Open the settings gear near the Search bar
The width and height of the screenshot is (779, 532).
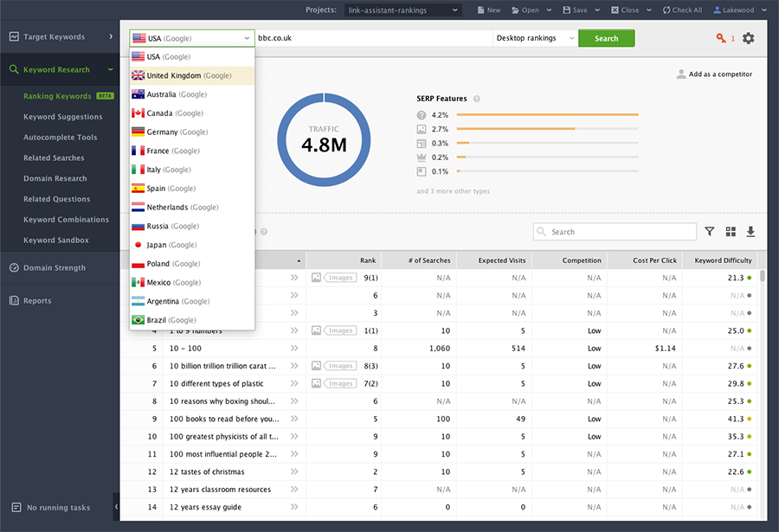(749, 38)
